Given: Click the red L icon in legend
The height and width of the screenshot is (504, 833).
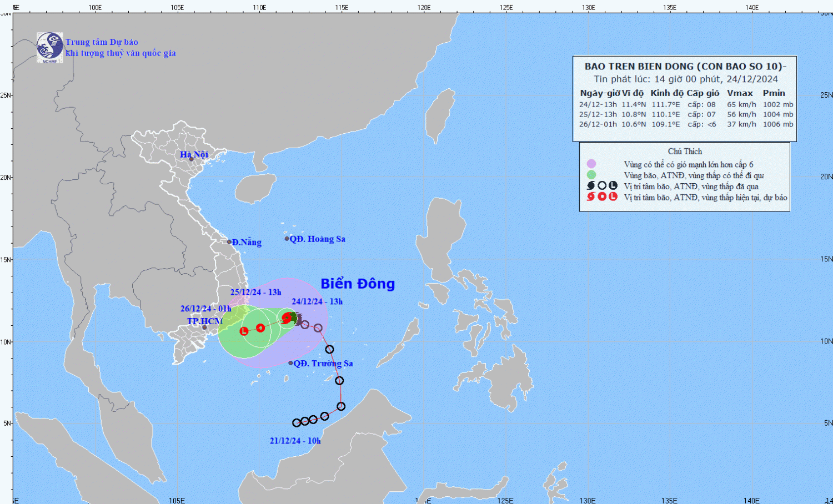Looking at the screenshot, I should coord(613,196).
